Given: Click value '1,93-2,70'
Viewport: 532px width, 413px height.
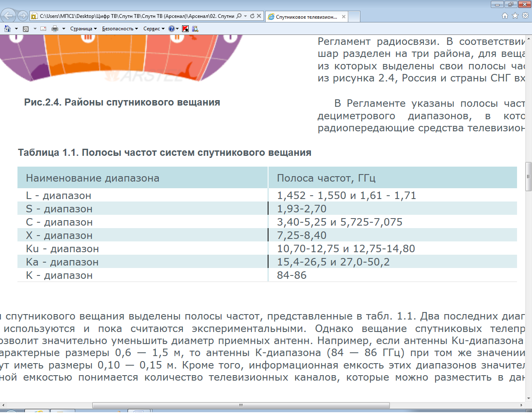Looking at the screenshot, I should (x=302, y=209).
